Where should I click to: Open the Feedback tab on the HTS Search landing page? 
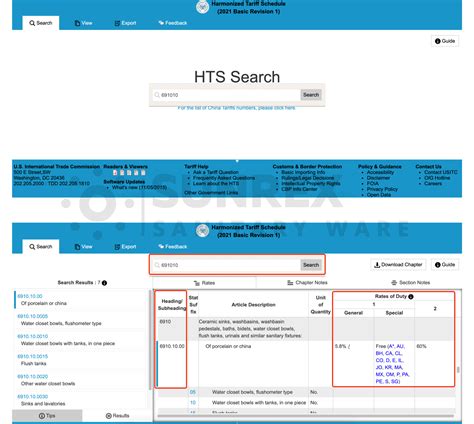pos(173,23)
